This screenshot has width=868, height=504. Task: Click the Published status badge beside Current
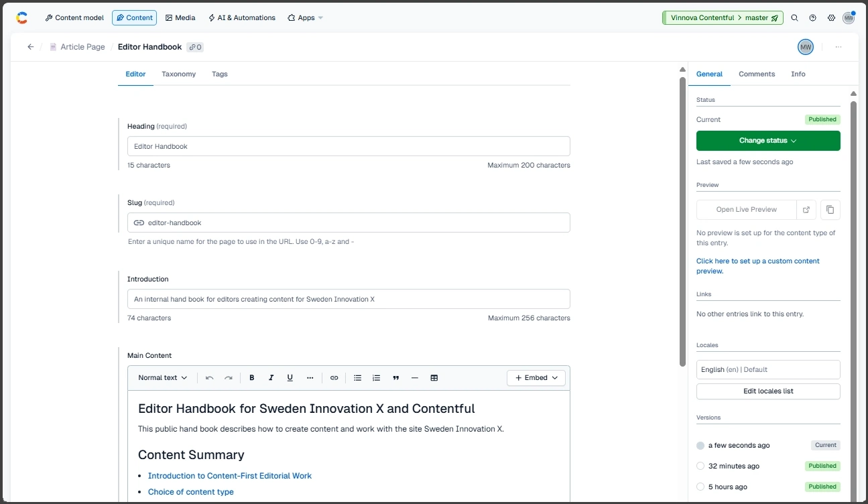(822, 120)
